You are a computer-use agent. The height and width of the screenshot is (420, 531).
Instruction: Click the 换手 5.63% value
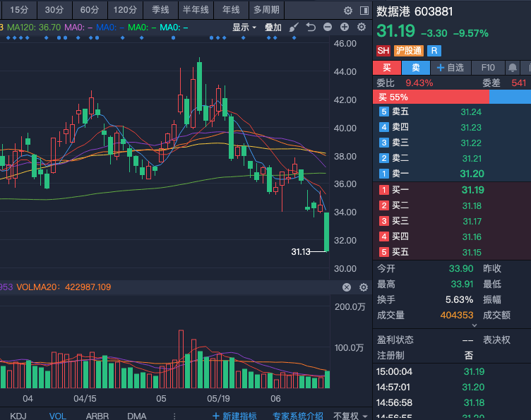[459, 300]
